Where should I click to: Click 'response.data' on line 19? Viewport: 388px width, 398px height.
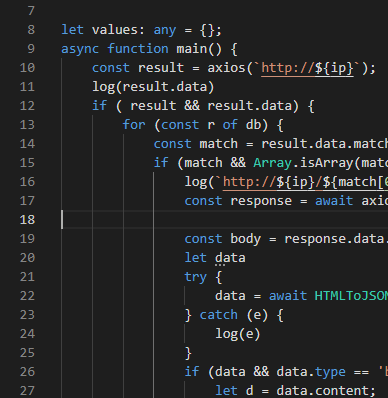coord(334,239)
